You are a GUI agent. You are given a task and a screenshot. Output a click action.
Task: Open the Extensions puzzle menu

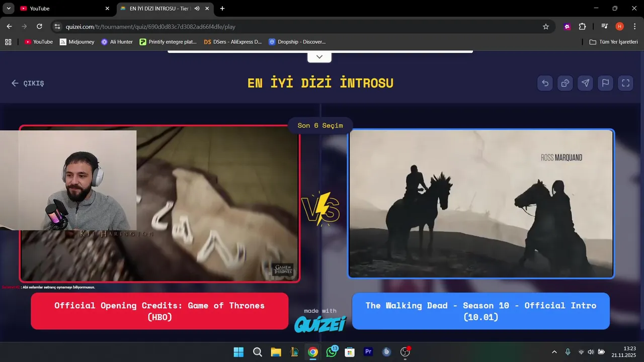582,27
